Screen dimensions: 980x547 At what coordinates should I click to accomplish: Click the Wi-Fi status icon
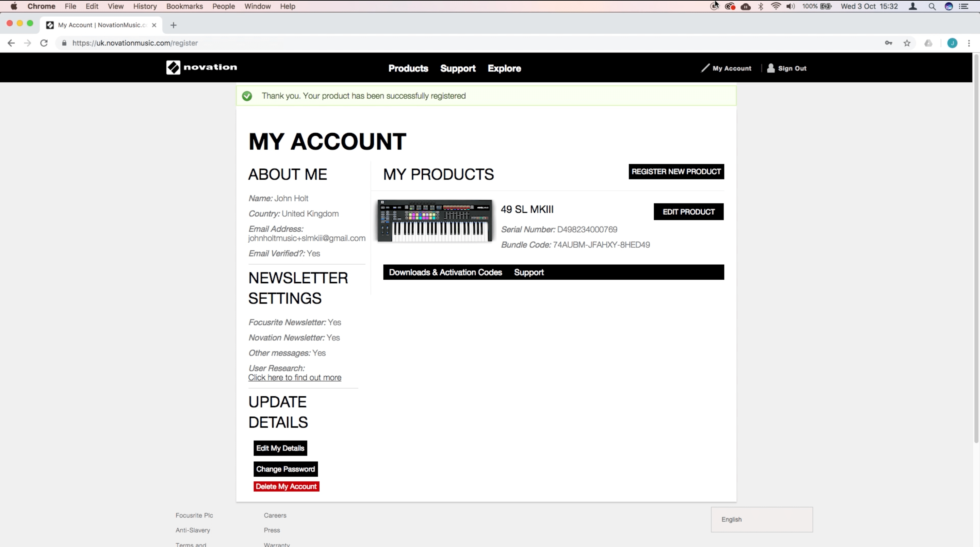[x=775, y=6]
